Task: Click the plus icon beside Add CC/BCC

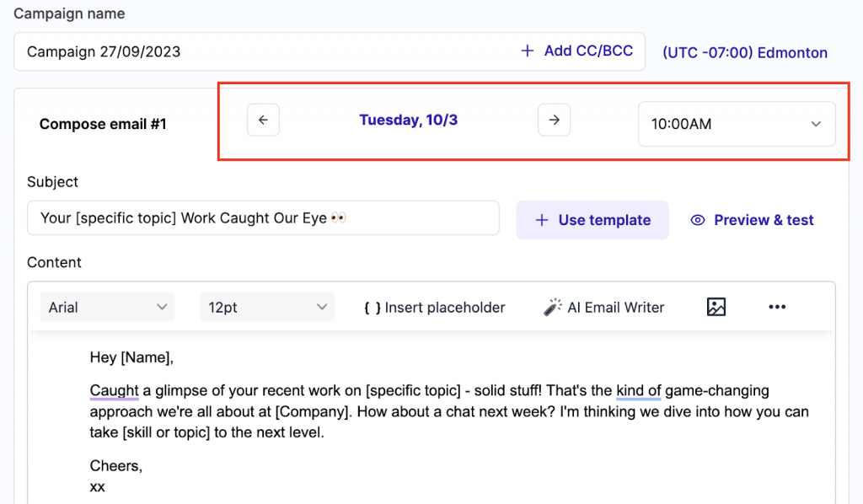Action: click(x=528, y=51)
